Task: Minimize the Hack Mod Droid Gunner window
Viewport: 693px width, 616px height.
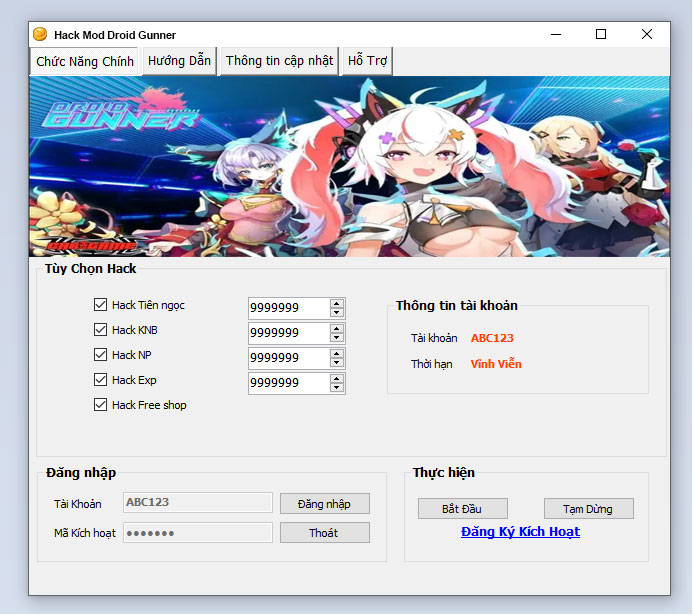Action: point(556,34)
